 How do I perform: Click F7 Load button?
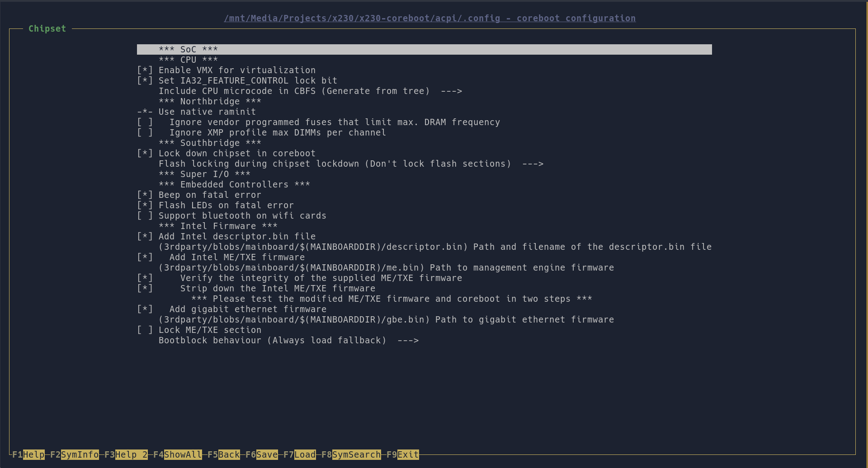pos(300,454)
